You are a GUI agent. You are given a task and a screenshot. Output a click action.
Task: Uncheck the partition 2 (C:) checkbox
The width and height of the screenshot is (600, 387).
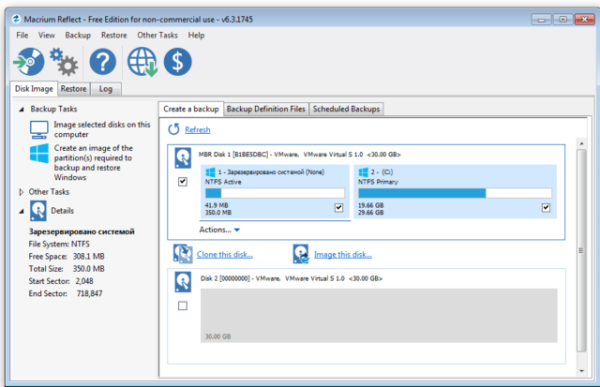pyautogui.click(x=546, y=208)
